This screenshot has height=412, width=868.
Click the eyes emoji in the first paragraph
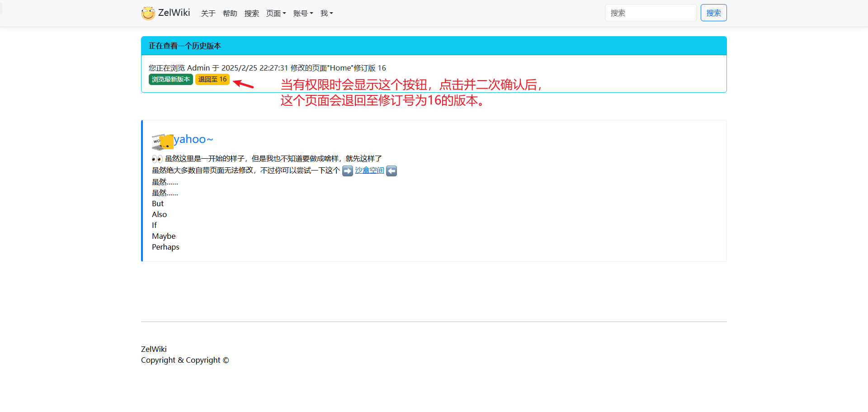(157, 159)
